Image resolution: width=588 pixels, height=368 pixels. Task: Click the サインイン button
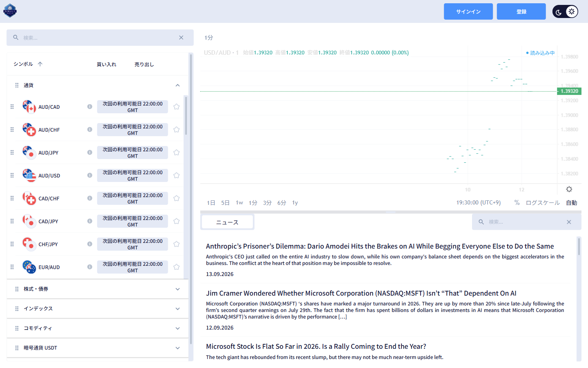pyautogui.click(x=468, y=11)
